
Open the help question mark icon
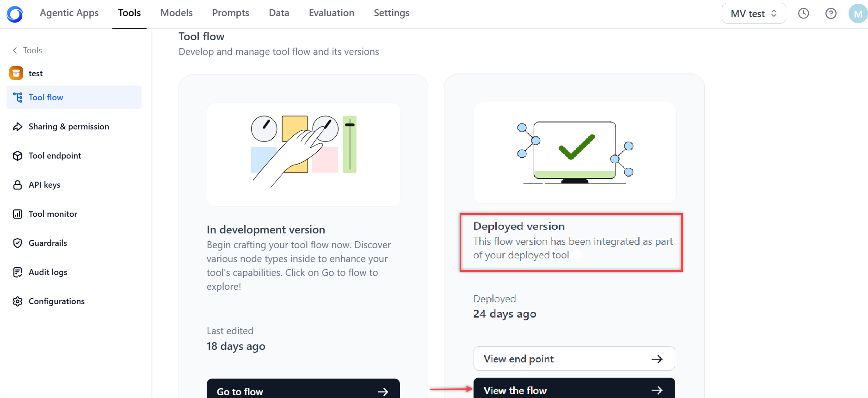point(831,13)
